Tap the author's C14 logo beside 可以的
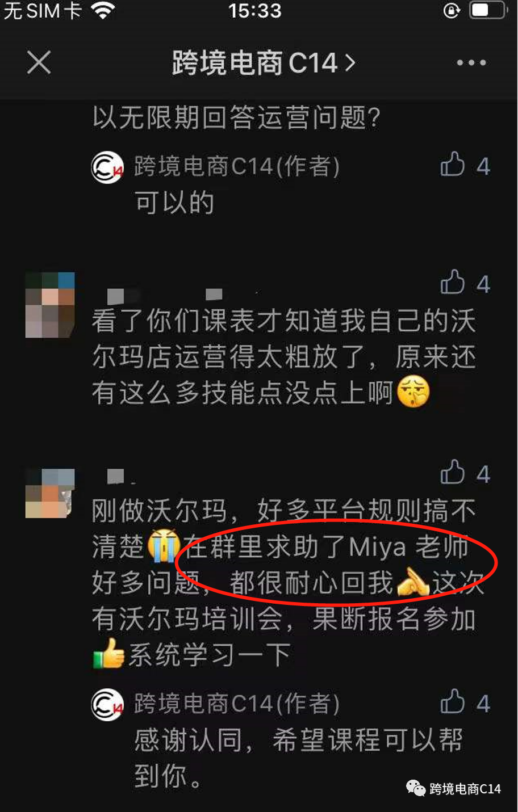518x812 pixels. point(107,167)
